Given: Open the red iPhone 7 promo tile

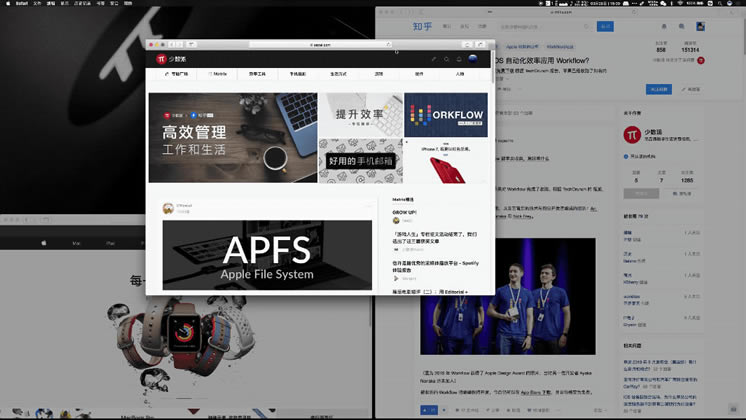Looking at the screenshot, I should pos(446,161).
